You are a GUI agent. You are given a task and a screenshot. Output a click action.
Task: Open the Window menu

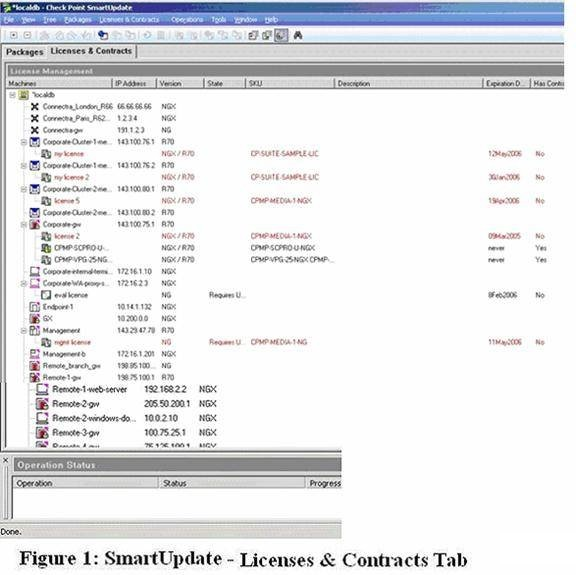245,20
